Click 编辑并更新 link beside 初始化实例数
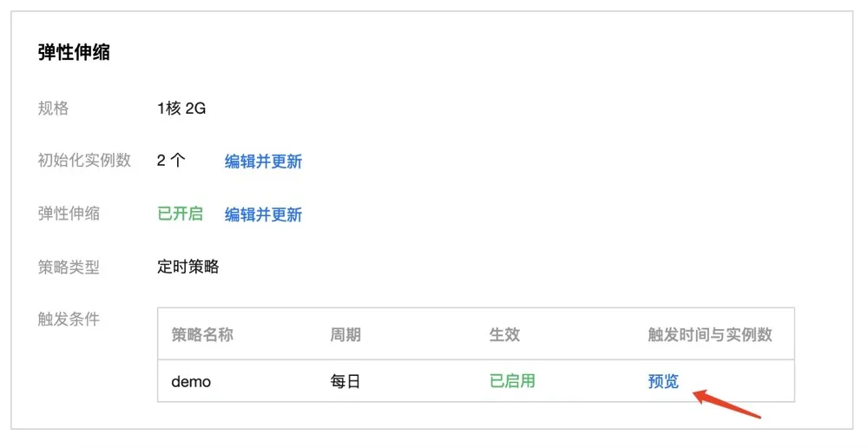868x448 pixels. [x=263, y=161]
